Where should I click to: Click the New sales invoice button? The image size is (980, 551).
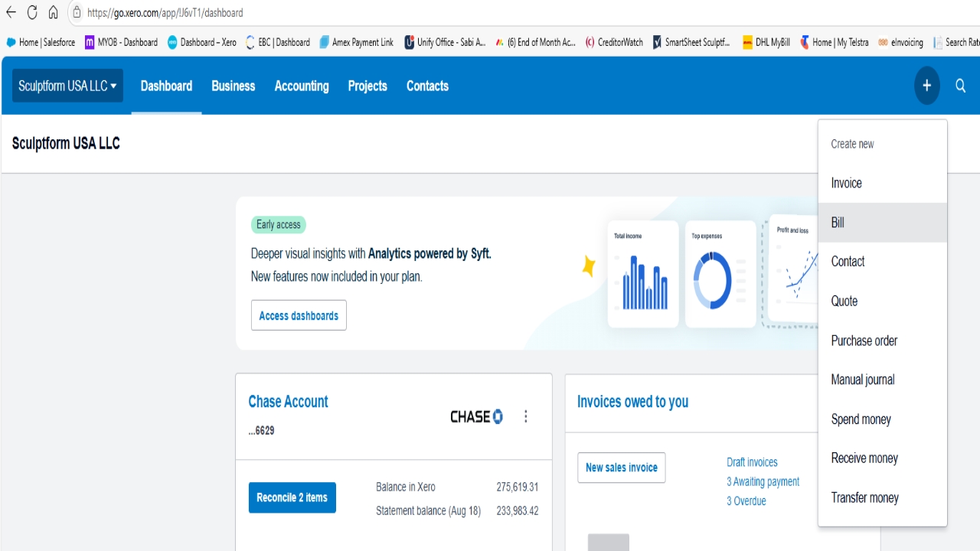pos(621,468)
